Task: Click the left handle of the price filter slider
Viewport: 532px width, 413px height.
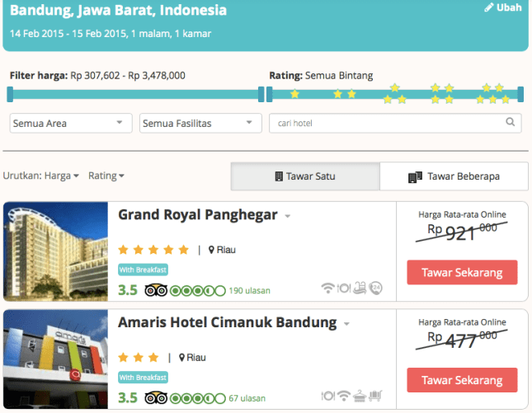Action: [10, 94]
